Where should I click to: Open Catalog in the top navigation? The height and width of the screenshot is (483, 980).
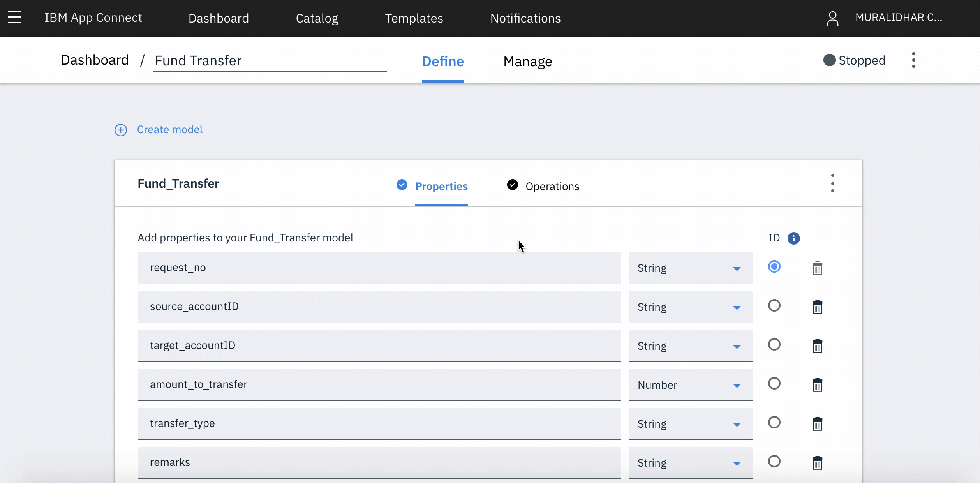pyautogui.click(x=317, y=18)
